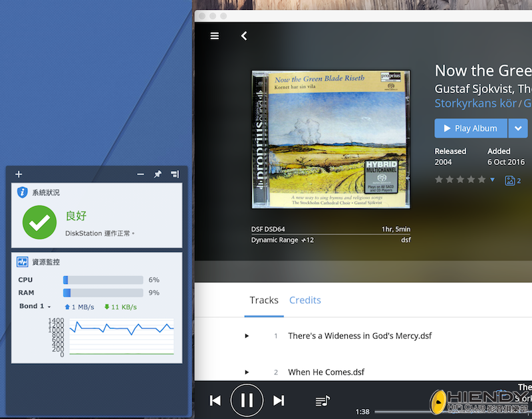Click the green healthy checkmark status
This screenshot has height=419, width=532.
click(x=39, y=222)
